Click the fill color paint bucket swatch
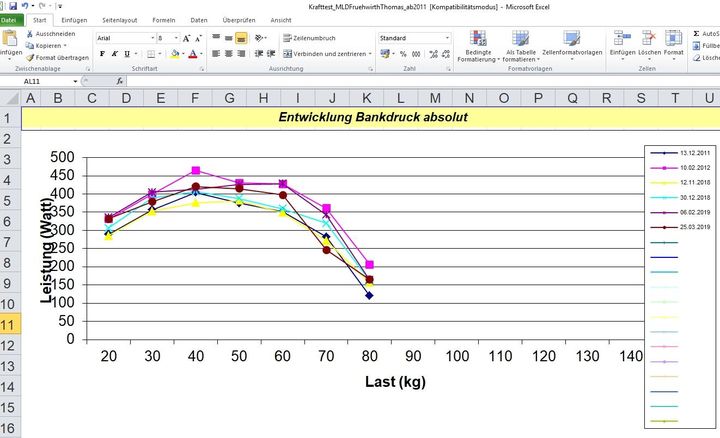Viewport: 720px width, 438px height. [x=174, y=54]
